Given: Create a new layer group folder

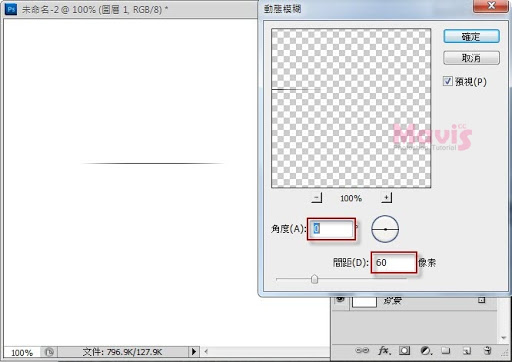Looking at the screenshot, I should [x=446, y=350].
